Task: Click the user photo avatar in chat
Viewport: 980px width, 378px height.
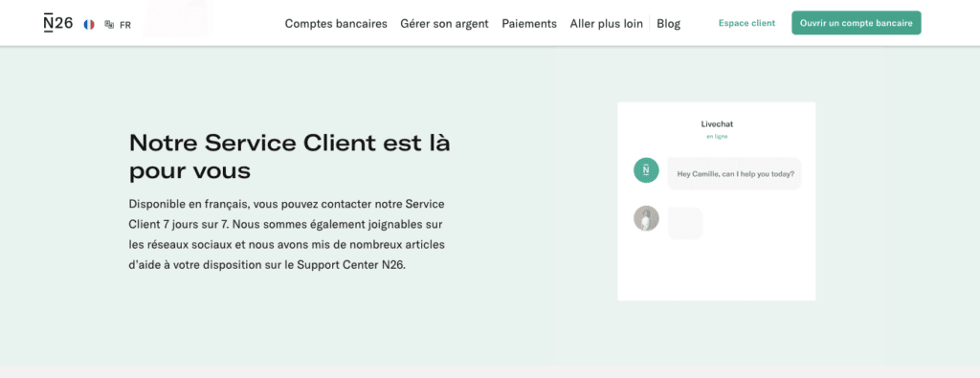Action: pos(646,219)
